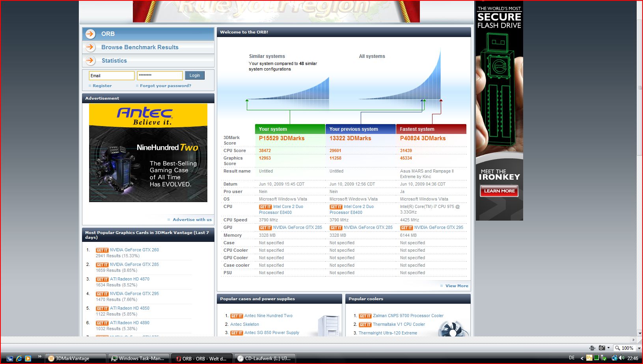Open the ORB menu item
Image resolution: width=643 pixels, height=364 pixels.
click(148, 34)
